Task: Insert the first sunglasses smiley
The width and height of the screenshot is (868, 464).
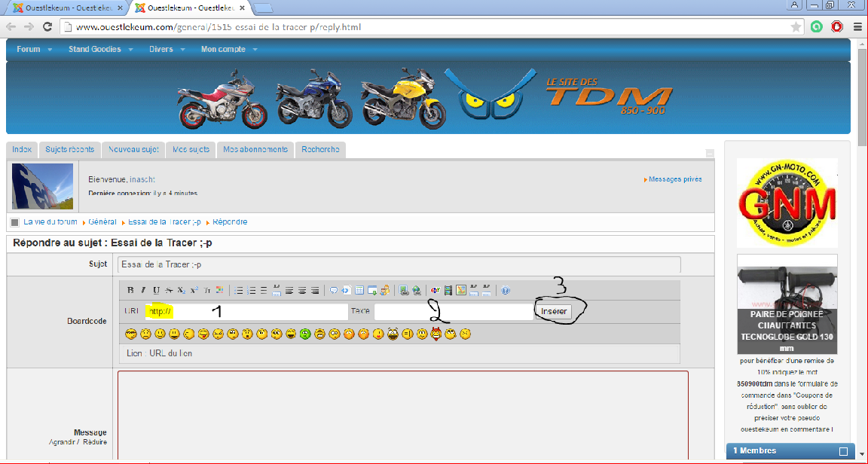Action: (x=130, y=334)
